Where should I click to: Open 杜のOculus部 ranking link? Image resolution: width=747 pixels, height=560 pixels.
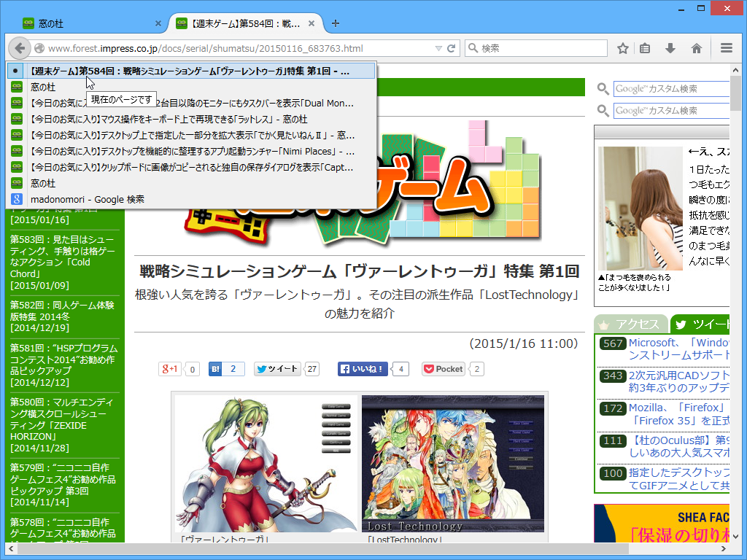coord(679,446)
